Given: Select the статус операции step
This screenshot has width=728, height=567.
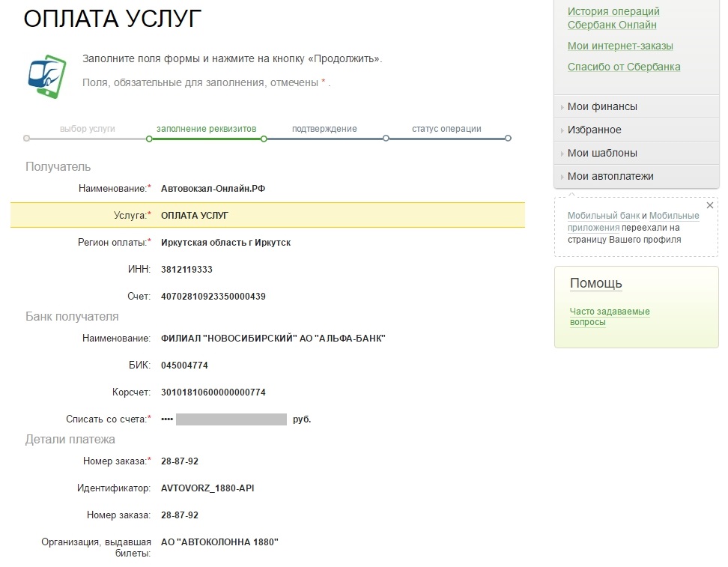Looking at the screenshot, I should pyautogui.click(x=446, y=129).
